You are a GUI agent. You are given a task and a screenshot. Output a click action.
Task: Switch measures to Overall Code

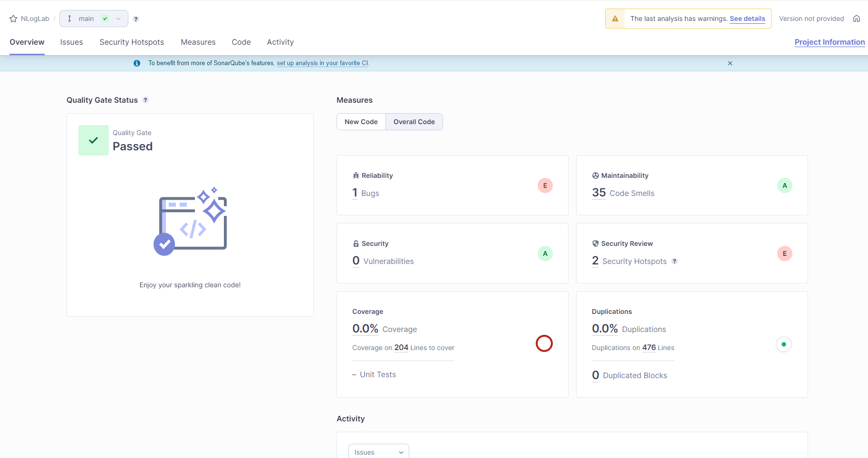point(414,122)
